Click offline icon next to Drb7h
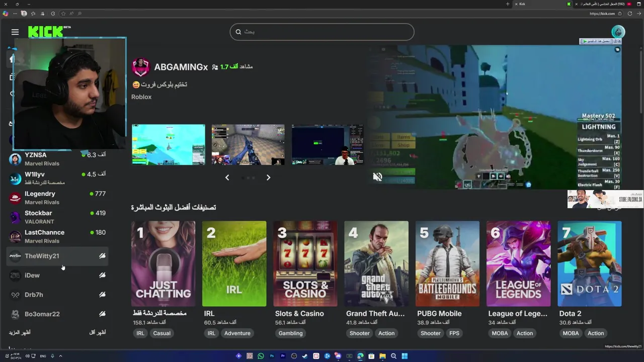644x362 pixels. pos(102,295)
